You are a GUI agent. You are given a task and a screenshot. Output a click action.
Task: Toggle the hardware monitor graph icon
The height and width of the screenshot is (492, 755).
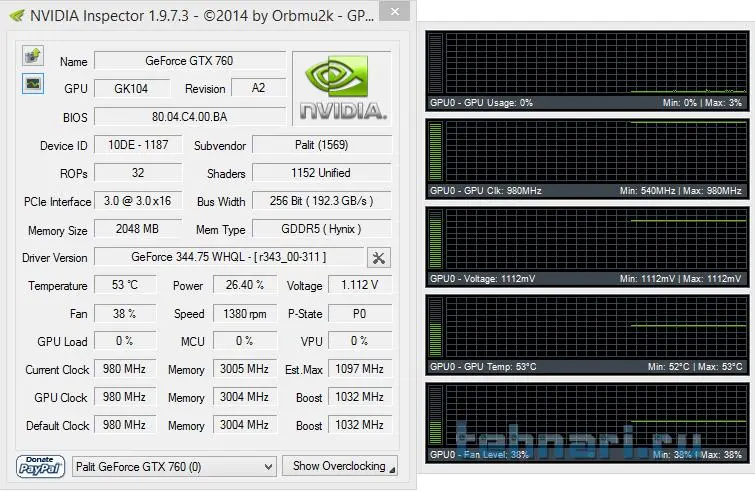point(33,84)
